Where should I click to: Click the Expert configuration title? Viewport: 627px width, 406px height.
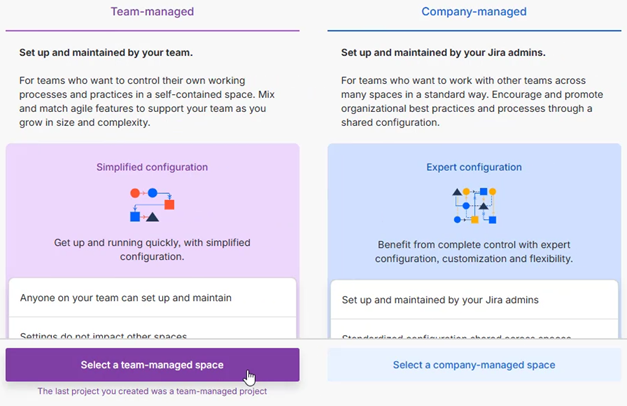tap(474, 167)
